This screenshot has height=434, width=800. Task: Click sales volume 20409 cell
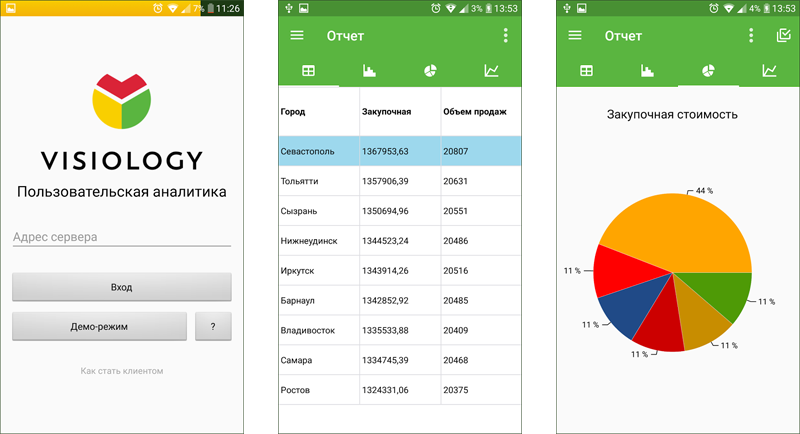click(481, 330)
